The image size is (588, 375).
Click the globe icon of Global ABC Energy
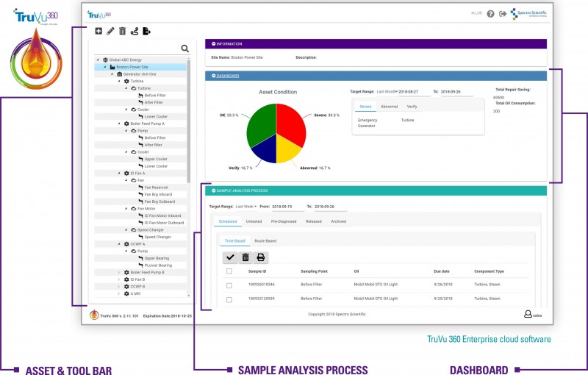105,60
